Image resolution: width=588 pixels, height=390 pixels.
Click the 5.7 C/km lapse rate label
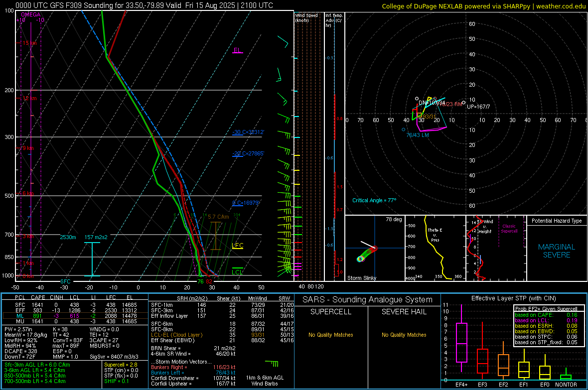click(x=218, y=217)
